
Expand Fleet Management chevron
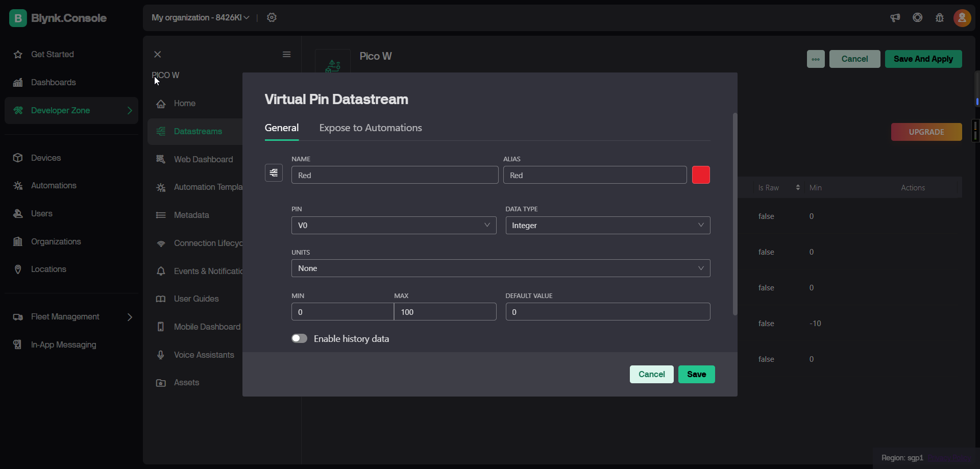point(130,317)
